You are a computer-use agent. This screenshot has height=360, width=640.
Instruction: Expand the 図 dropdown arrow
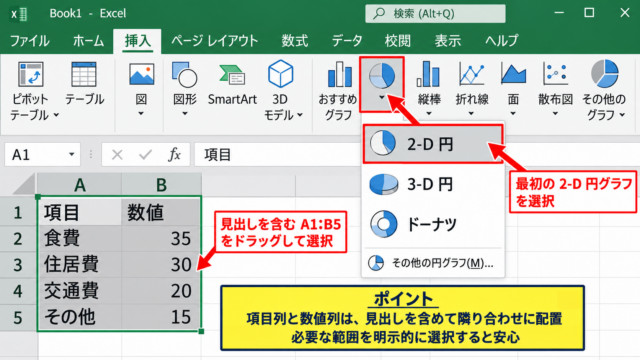[x=141, y=113]
